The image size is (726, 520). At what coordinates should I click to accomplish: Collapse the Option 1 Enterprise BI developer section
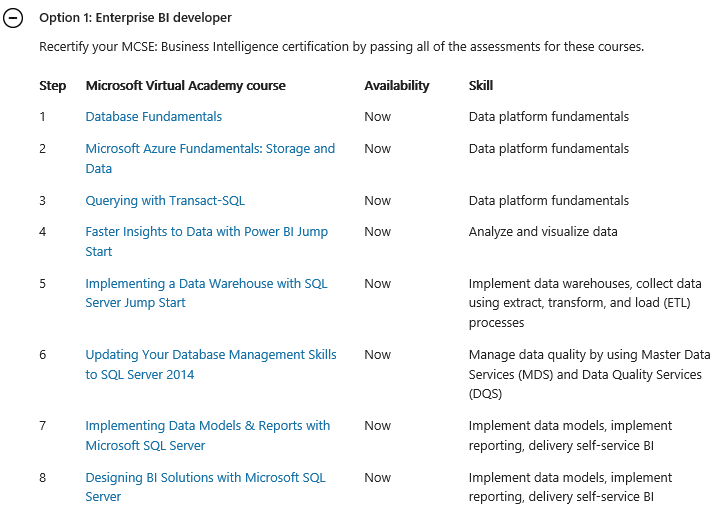pos(13,18)
